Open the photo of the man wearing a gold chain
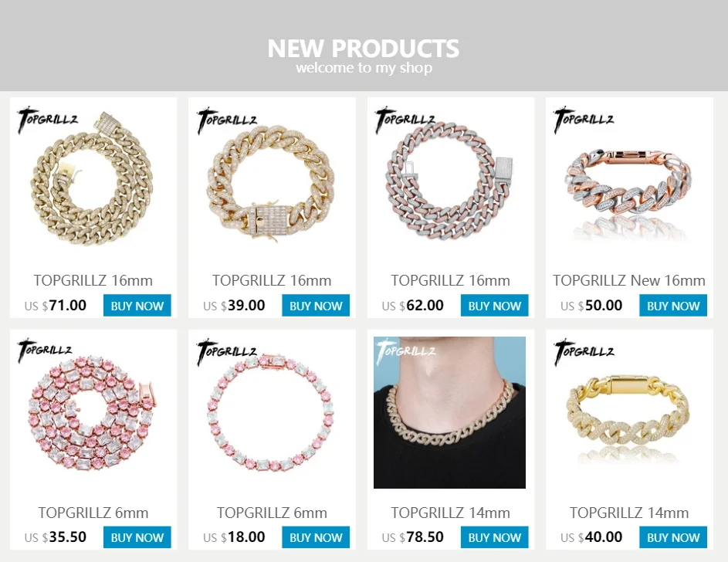 (x=450, y=412)
